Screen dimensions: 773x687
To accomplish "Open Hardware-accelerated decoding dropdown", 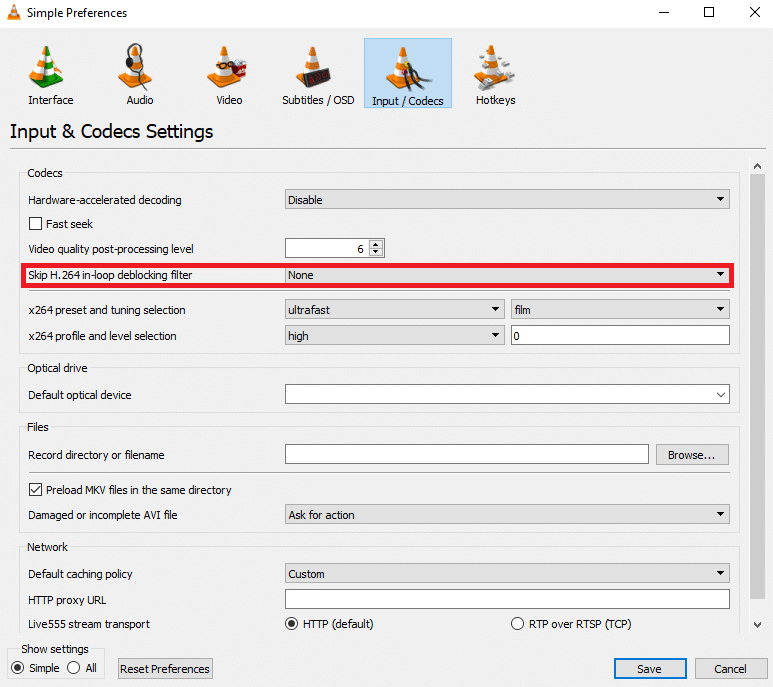I will [507, 200].
